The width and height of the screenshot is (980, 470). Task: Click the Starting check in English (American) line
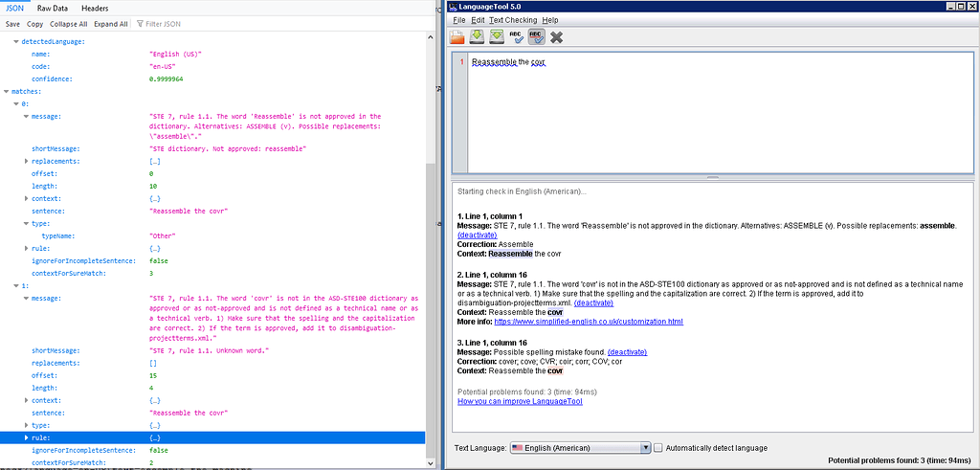pos(522,191)
